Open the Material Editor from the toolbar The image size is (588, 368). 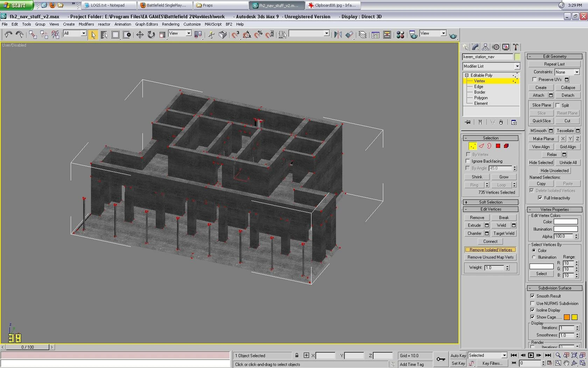click(400, 35)
